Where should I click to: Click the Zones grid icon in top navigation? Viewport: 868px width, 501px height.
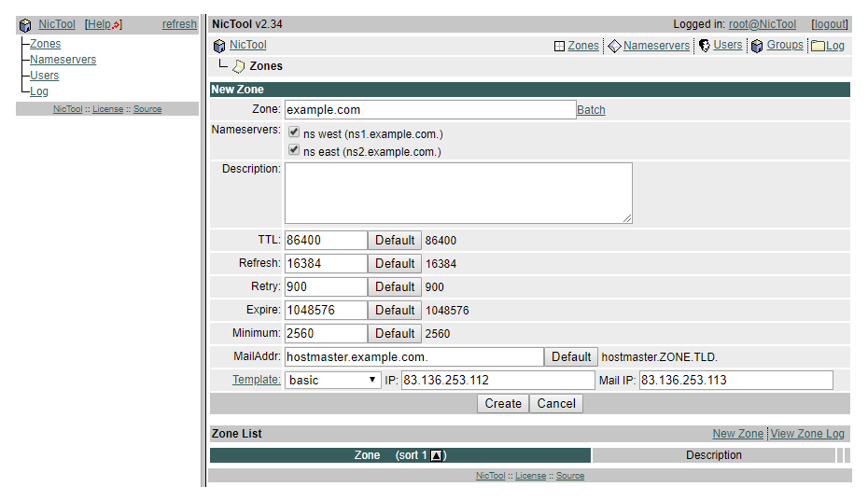[559, 46]
